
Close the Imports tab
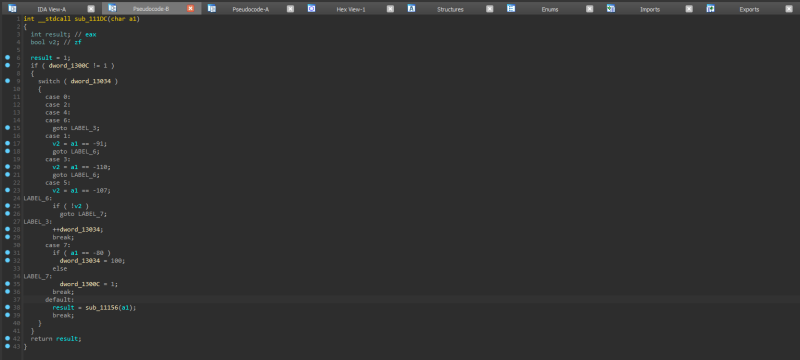689,9
